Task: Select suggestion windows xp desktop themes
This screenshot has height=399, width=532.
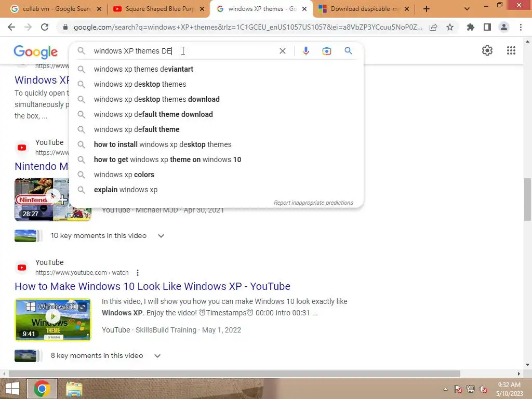Action: [217, 84]
